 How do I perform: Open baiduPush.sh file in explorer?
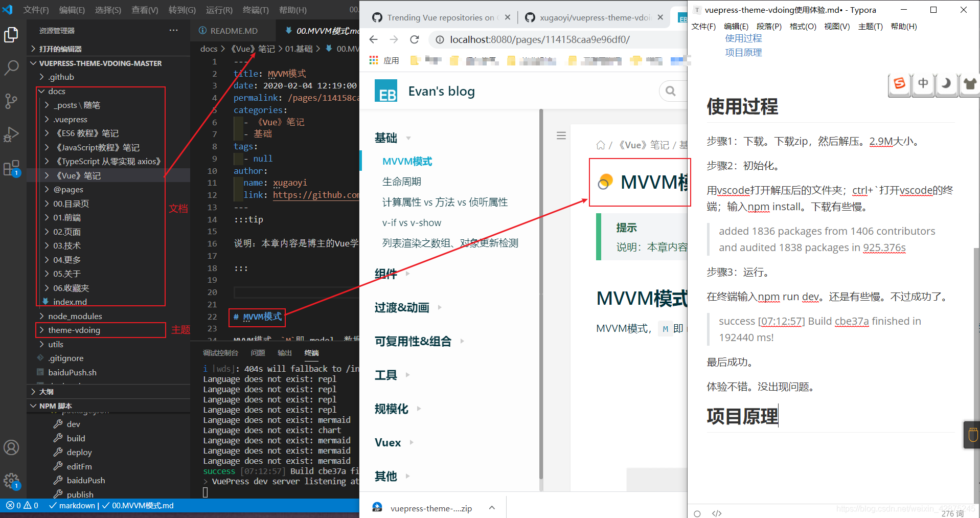72,372
